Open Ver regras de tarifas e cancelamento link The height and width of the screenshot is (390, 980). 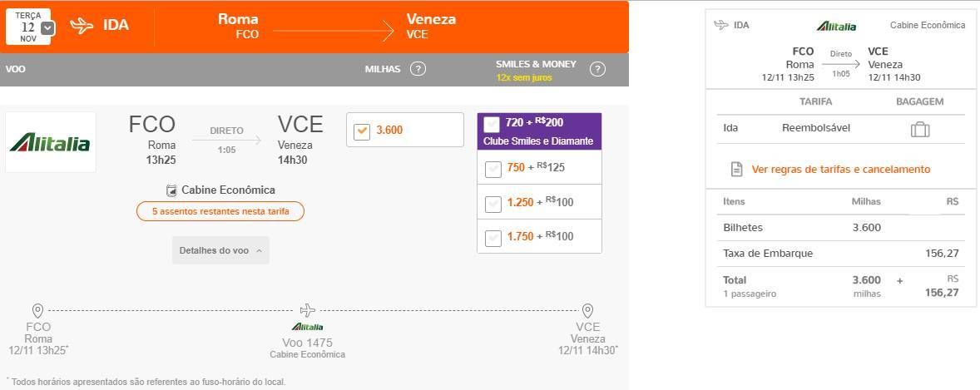click(x=840, y=170)
